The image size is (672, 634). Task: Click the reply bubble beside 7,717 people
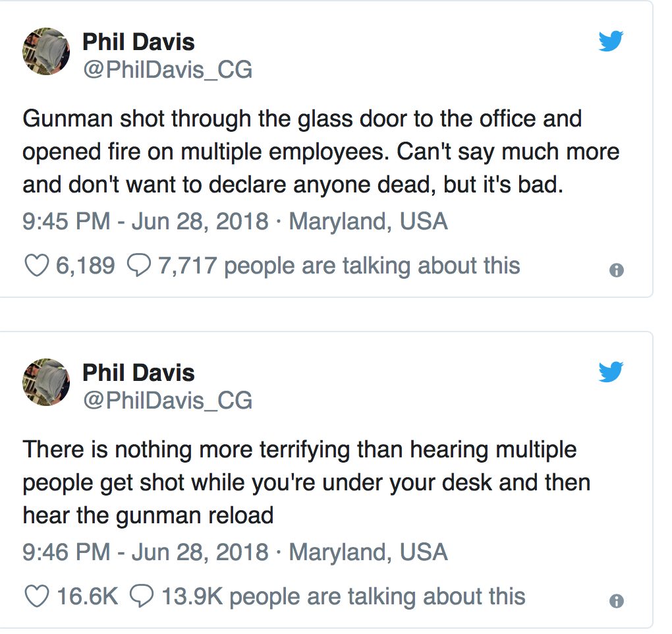(x=138, y=266)
